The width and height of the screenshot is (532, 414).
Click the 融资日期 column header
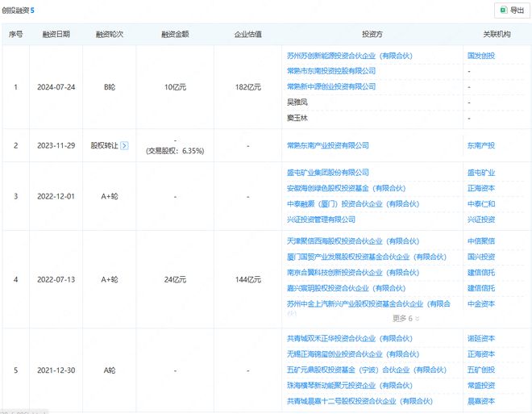[56, 34]
